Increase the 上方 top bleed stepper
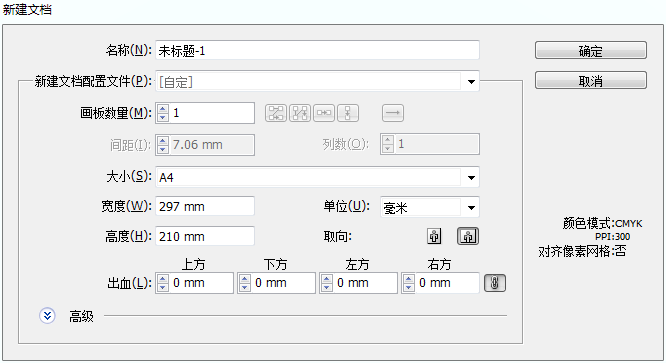This screenshot has width=666, height=363. coord(163,279)
